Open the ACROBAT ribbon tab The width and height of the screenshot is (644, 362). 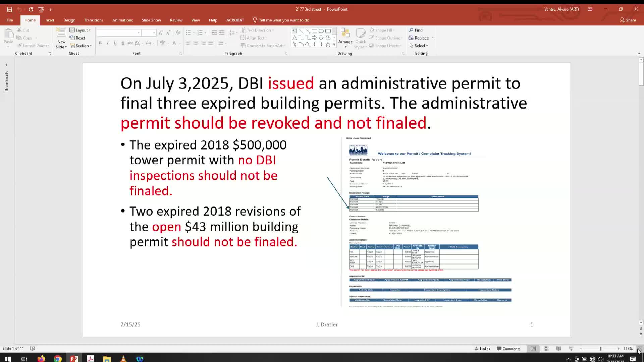235,20
